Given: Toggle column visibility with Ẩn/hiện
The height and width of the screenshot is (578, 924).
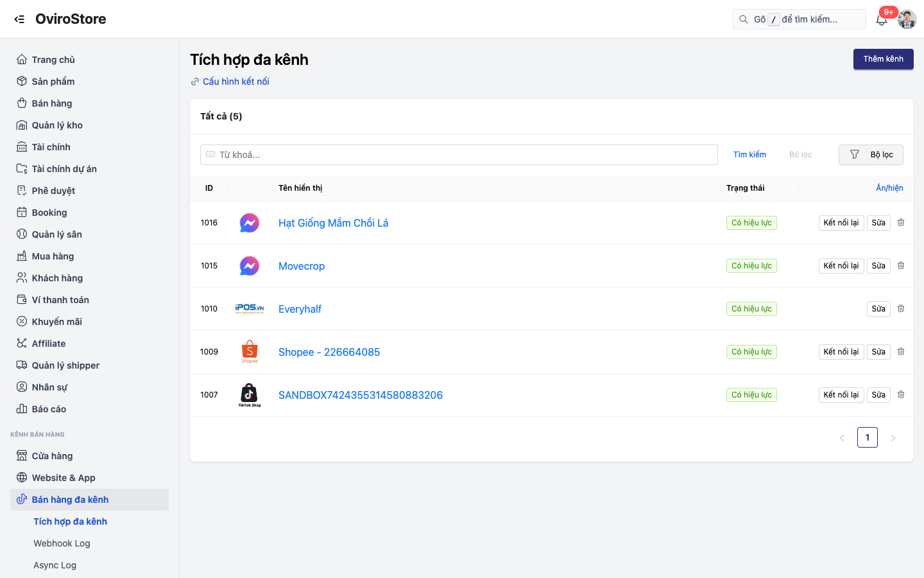Looking at the screenshot, I should [x=889, y=188].
